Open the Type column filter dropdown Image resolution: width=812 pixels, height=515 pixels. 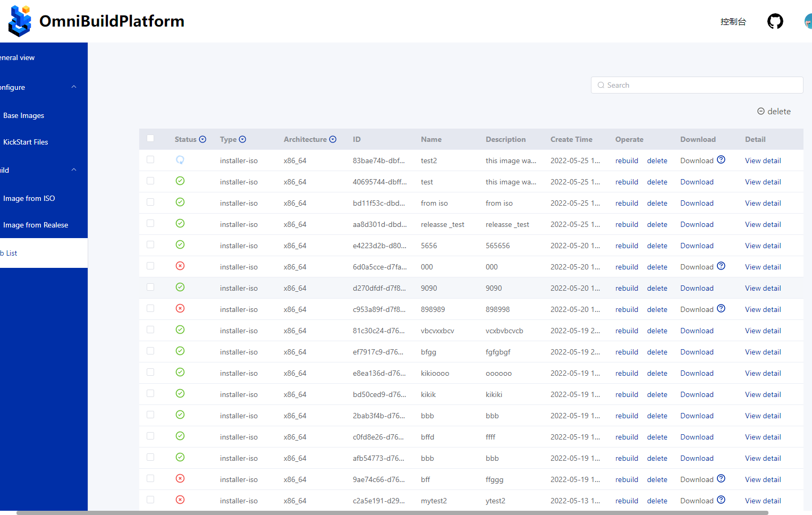coord(242,139)
